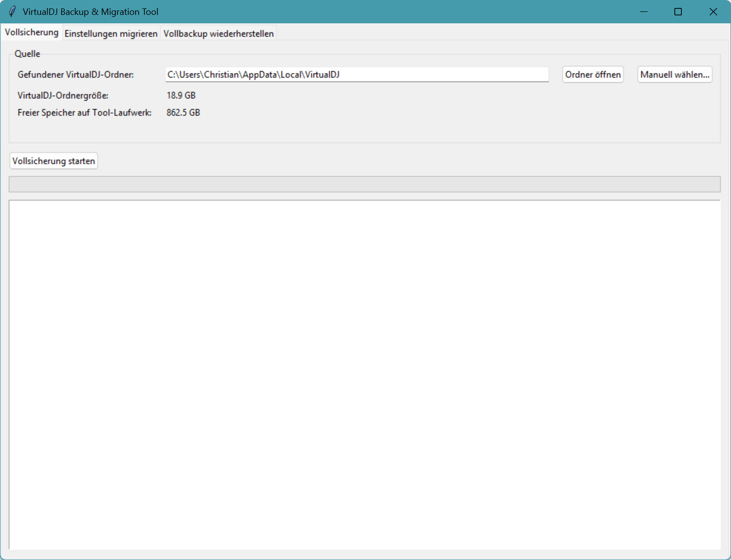Click into the VirtualDJ folder path field

coord(357,74)
